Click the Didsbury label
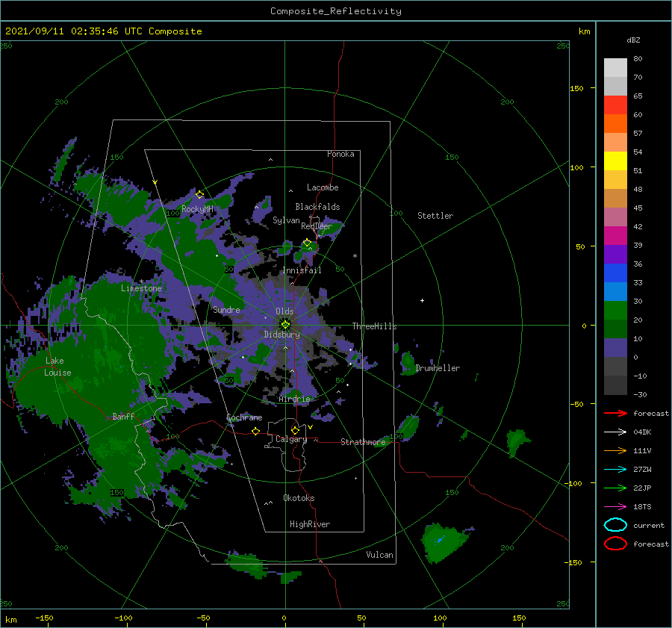This screenshot has height=628, width=672. 282,335
